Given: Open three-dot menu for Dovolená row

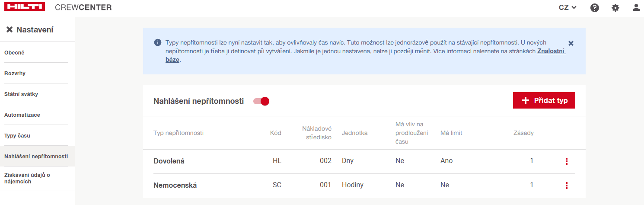Looking at the screenshot, I should (x=566, y=161).
